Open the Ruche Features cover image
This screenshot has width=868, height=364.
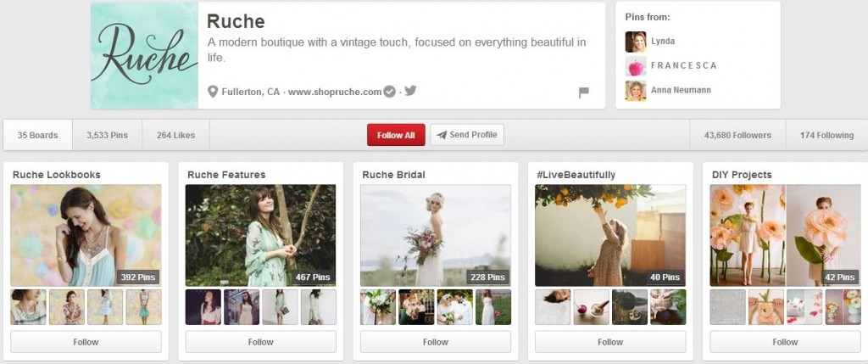pos(261,236)
